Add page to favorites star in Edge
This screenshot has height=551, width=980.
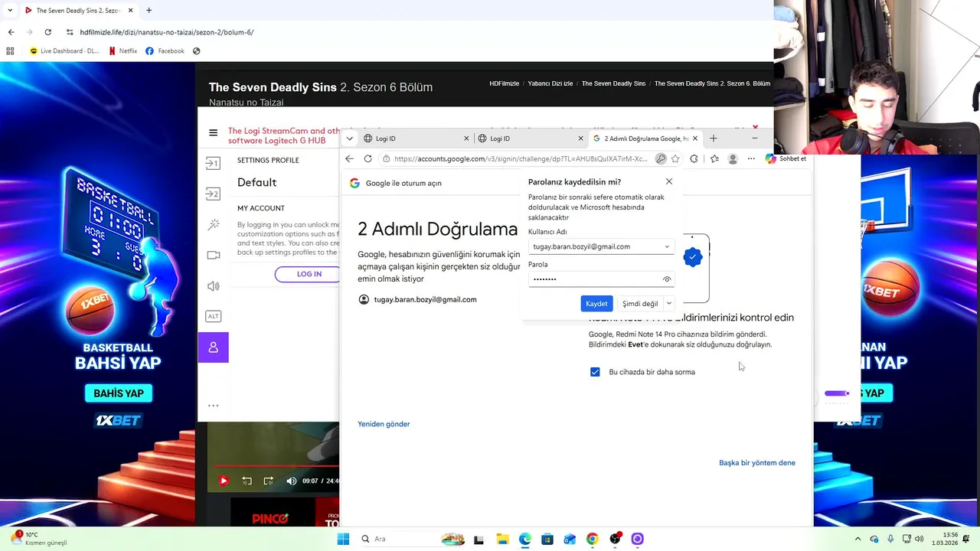(675, 158)
